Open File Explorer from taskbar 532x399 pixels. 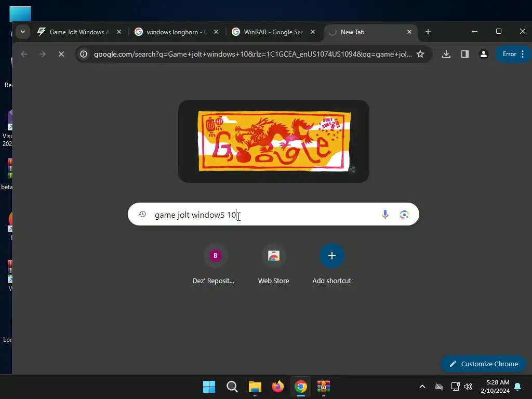click(255, 387)
